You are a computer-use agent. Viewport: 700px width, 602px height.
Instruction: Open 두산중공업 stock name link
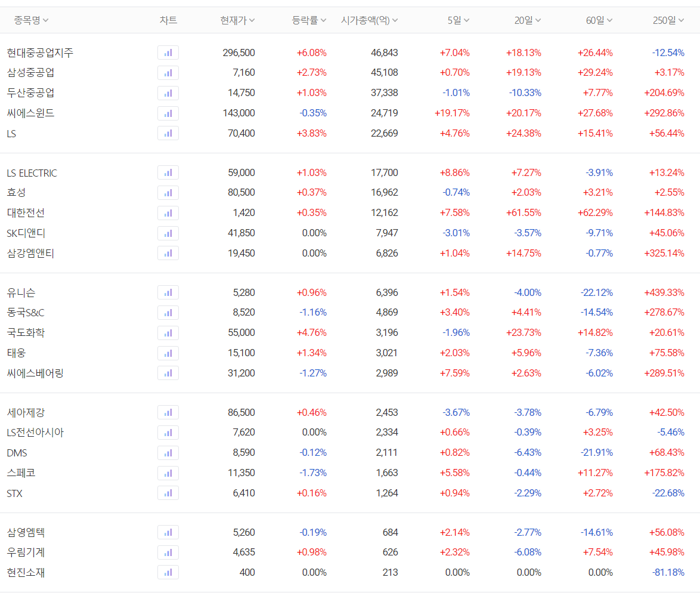pyautogui.click(x=31, y=93)
